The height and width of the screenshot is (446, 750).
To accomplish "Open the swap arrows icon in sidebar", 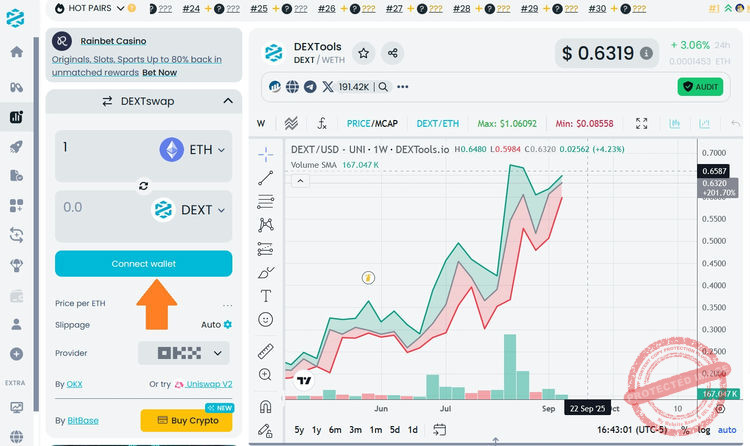I will (16, 235).
